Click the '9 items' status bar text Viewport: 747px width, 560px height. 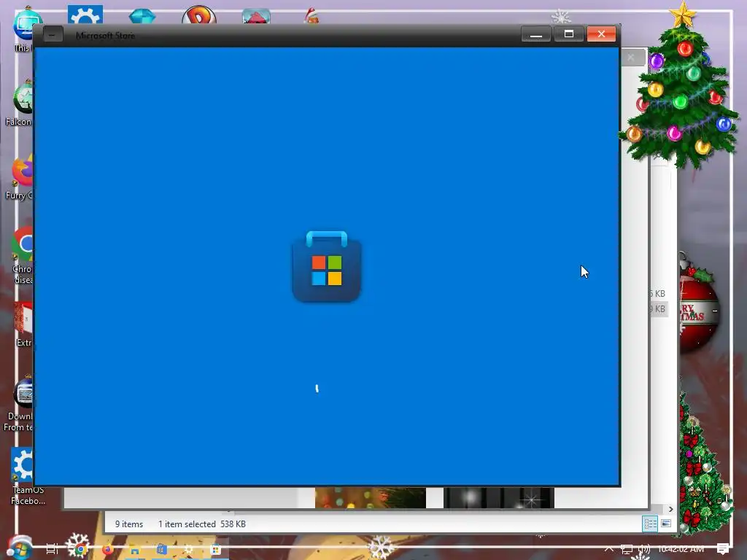129,524
